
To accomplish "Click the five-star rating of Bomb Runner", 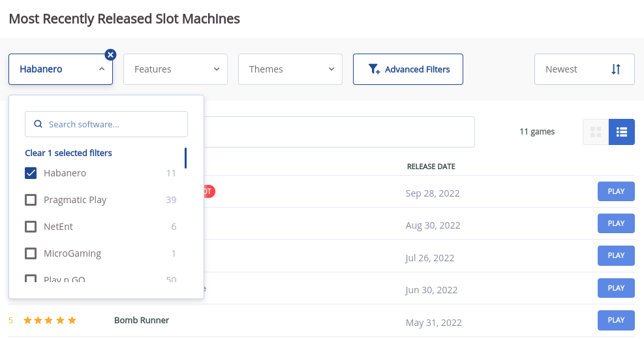I will (50, 321).
